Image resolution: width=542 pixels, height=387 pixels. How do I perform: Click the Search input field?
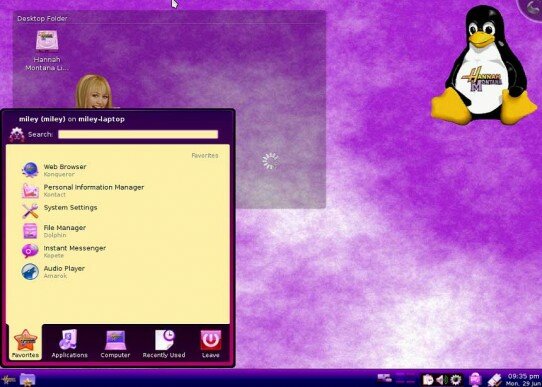(138, 134)
